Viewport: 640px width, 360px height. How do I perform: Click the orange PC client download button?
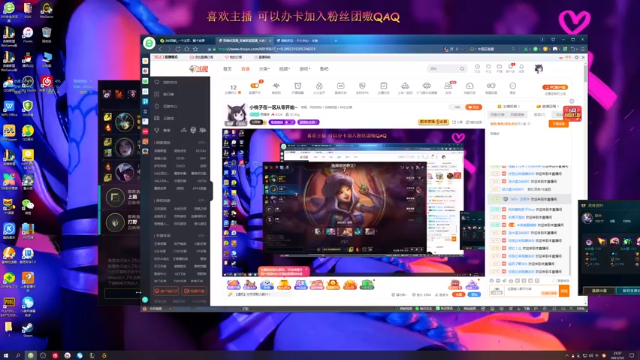[555, 87]
